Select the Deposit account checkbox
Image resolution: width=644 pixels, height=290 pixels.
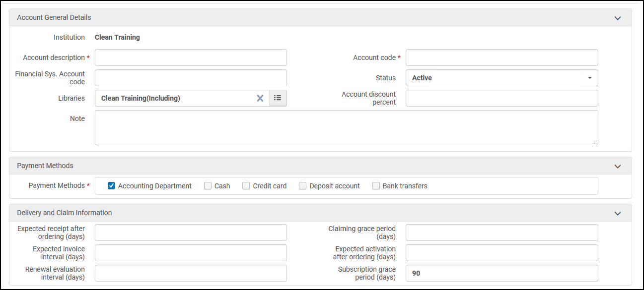[303, 186]
